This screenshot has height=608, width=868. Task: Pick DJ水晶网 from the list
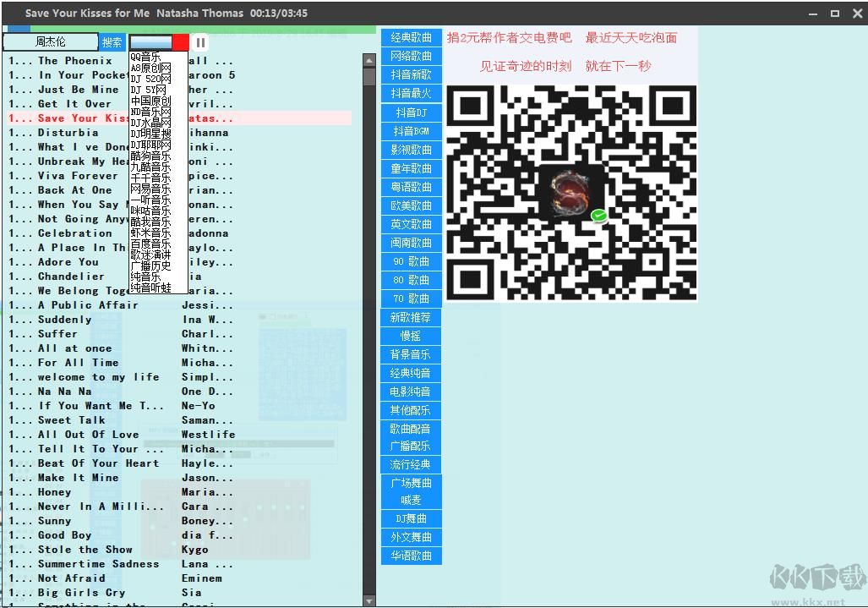pyautogui.click(x=158, y=123)
